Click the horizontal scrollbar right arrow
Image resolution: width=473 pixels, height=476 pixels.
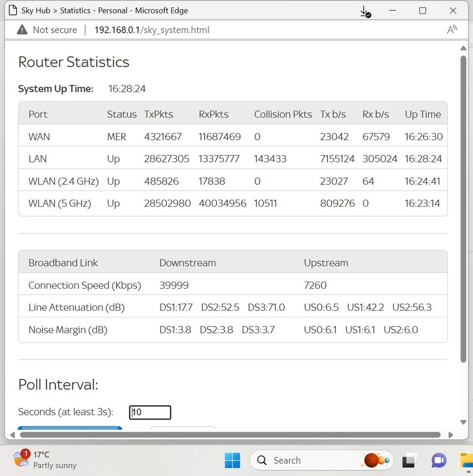point(451,435)
